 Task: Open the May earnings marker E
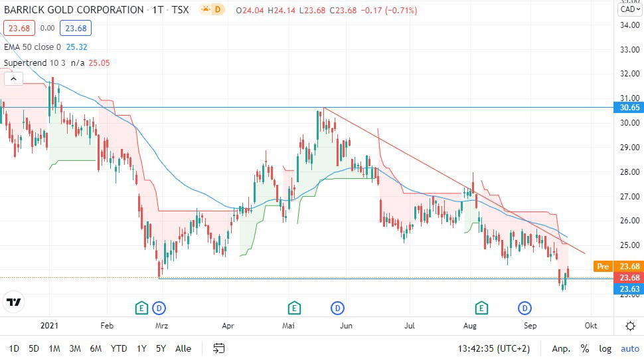pos(294,308)
